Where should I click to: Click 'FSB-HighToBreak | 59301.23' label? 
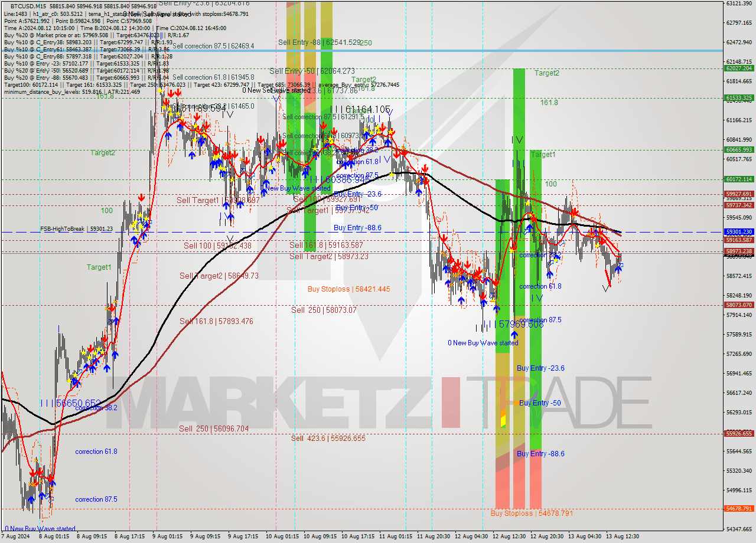(x=76, y=228)
